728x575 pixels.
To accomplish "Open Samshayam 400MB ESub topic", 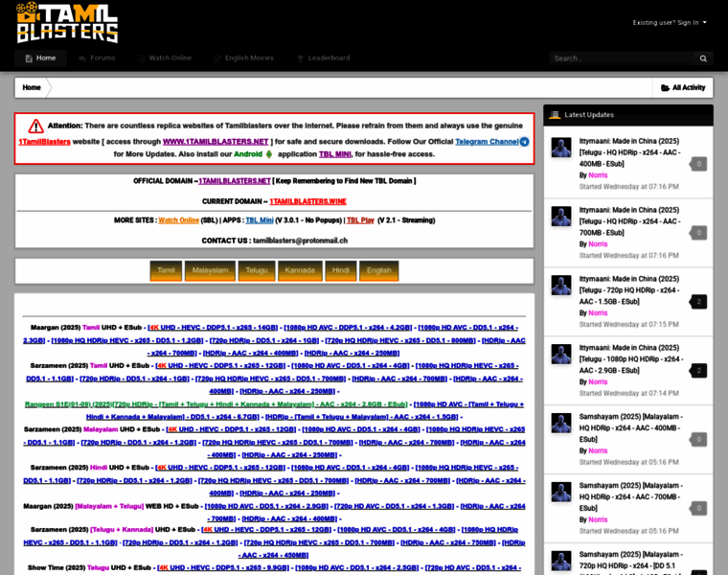I will 630,427.
